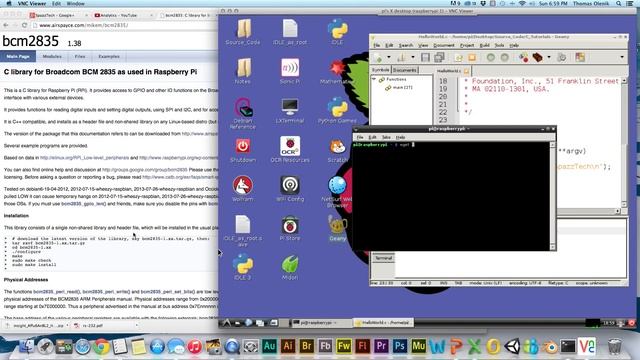Image resolution: width=640 pixels, height=360 pixels.
Task: Click HelloWorld.c taskbar button in VNC panel
Action: [x=383, y=322]
